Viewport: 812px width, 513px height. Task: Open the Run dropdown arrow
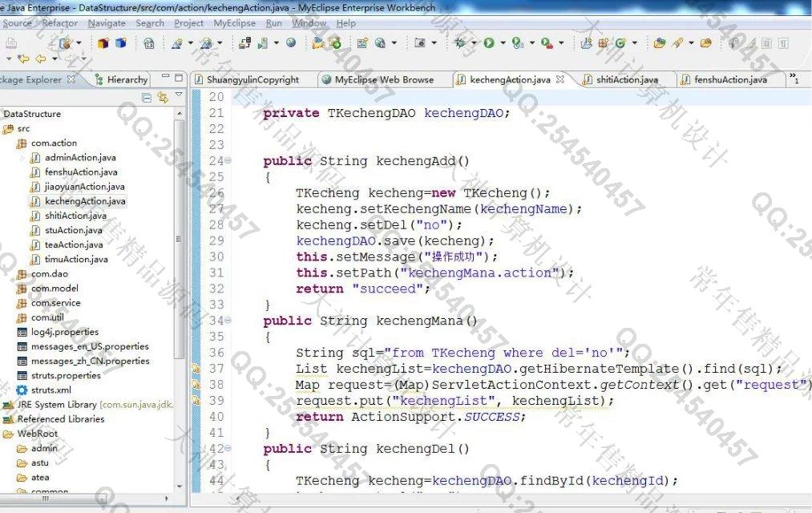(503, 43)
